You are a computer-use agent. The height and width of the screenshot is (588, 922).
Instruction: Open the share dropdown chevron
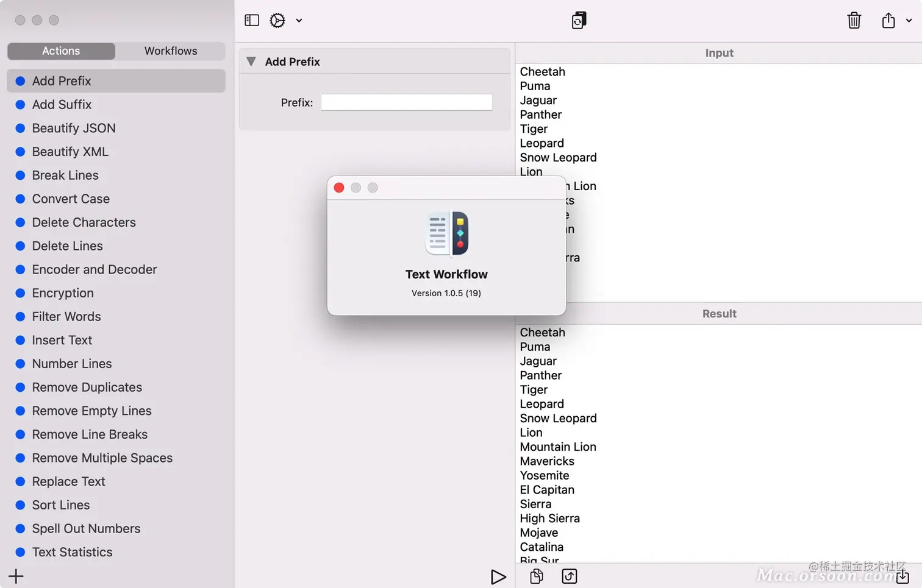click(x=909, y=20)
